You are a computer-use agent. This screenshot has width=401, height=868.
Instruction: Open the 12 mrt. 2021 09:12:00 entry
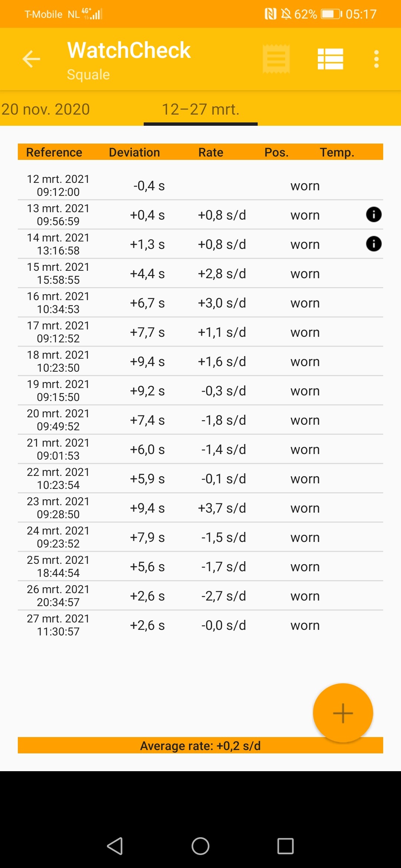tap(200, 185)
